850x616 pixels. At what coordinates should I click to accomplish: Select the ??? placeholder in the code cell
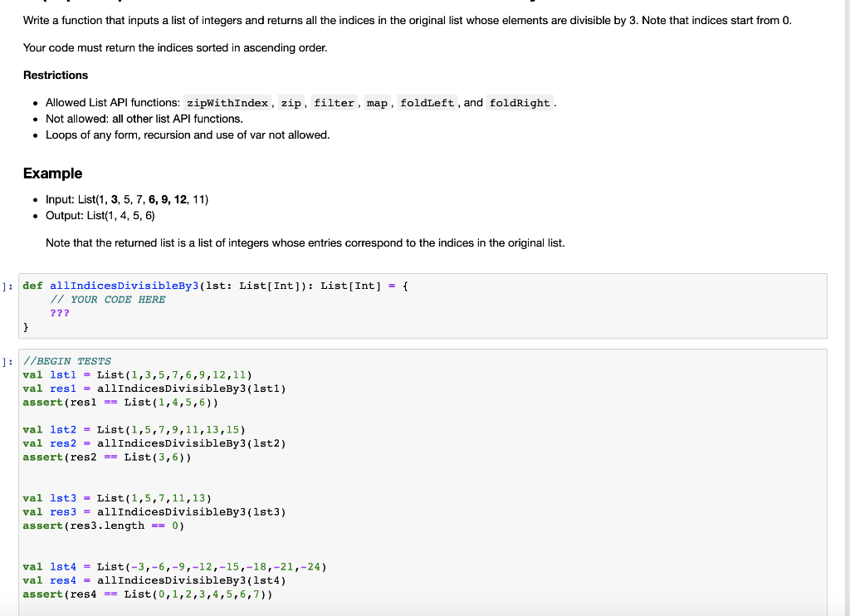click(x=60, y=313)
